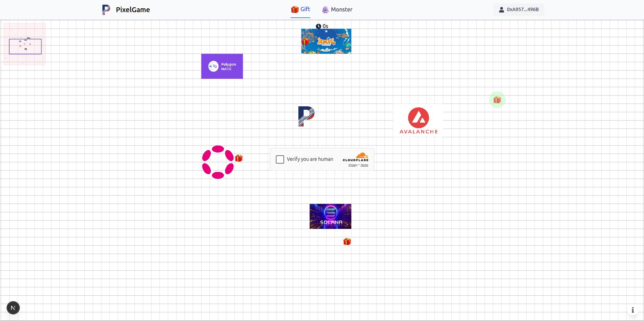644x321 pixels.
Task: Click the pink Polkadot logo
Action: tap(218, 162)
